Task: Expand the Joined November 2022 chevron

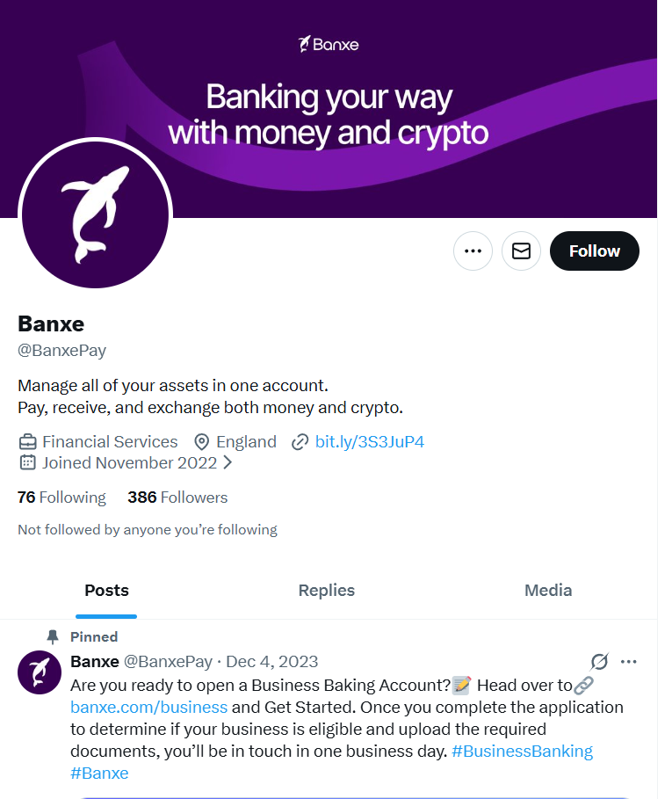Action: [228, 462]
